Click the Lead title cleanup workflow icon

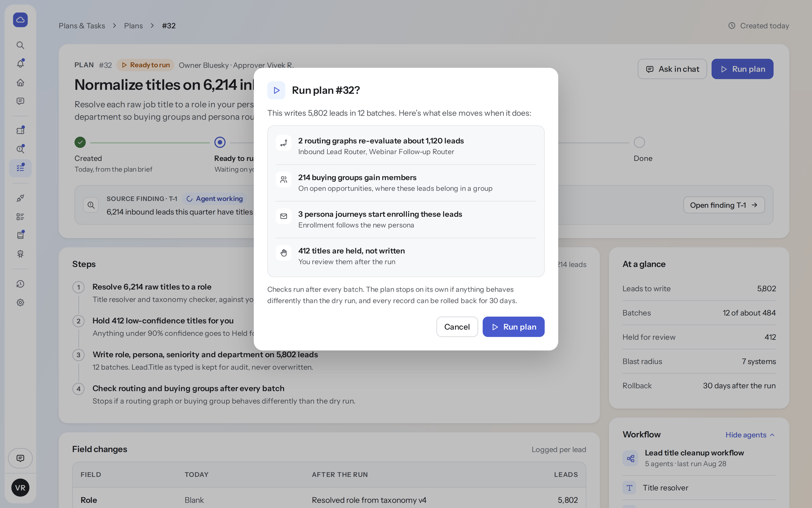tap(630, 458)
